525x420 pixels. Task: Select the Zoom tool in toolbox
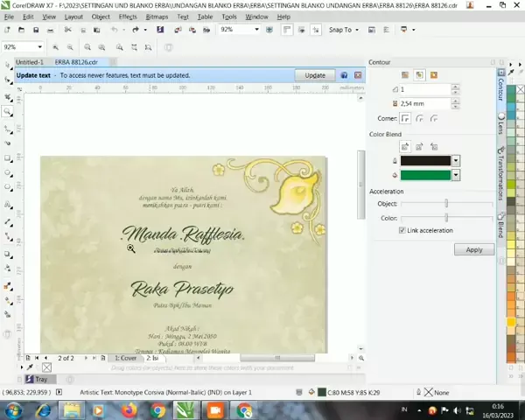pyautogui.click(x=8, y=112)
